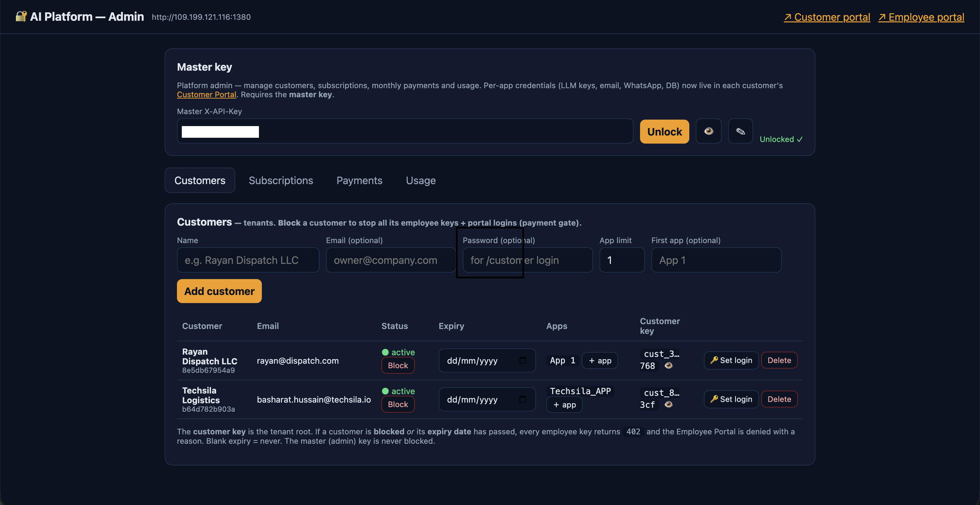Focus the App limit field
The width and height of the screenshot is (980, 505).
(x=622, y=260)
